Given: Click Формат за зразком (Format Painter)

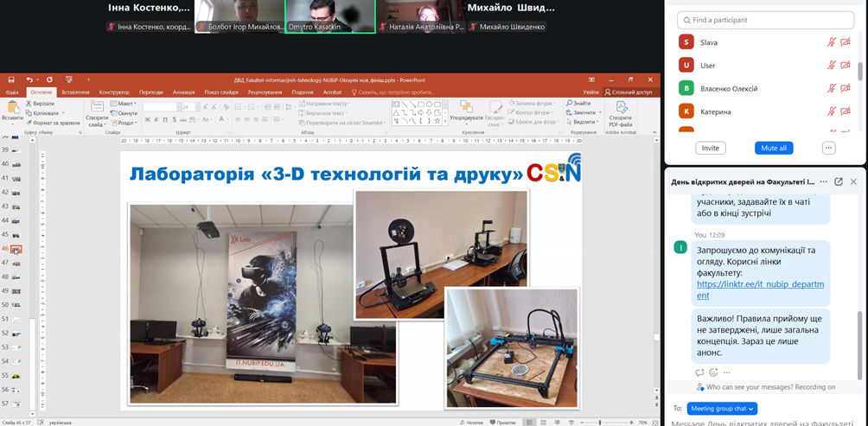Looking at the screenshot, I should 53,123.
